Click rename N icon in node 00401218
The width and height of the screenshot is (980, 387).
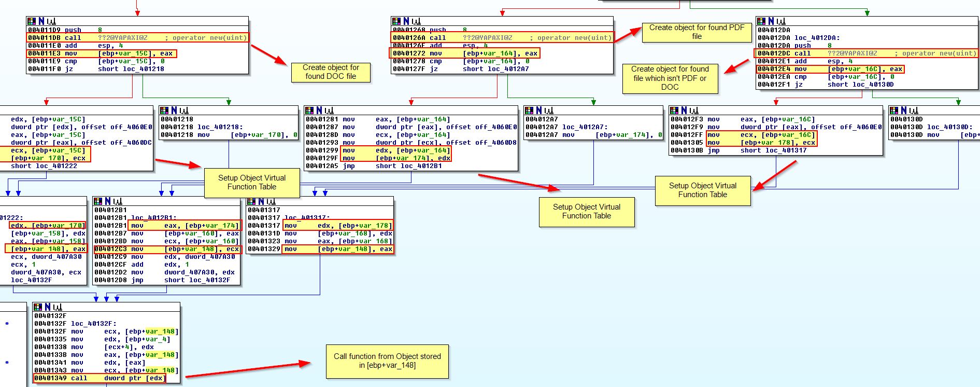click(174, 110)
